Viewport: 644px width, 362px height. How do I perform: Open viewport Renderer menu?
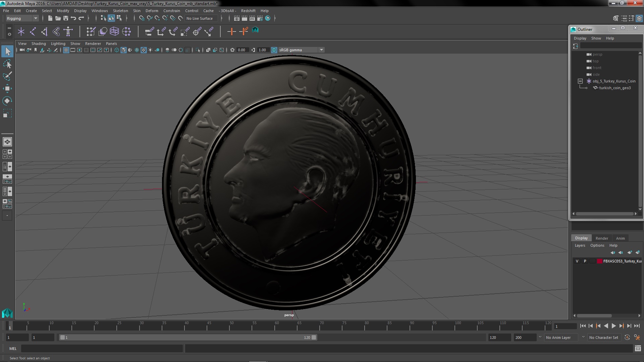tap(93, 44)
